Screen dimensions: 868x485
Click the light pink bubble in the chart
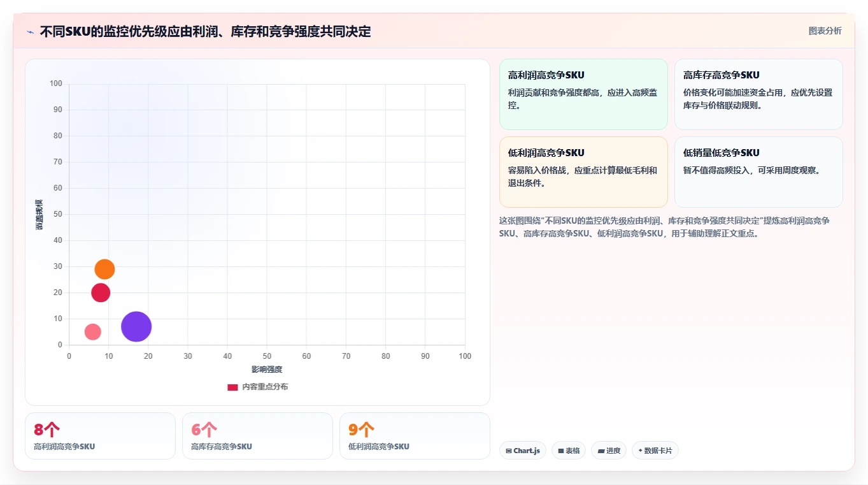[93, 331]
